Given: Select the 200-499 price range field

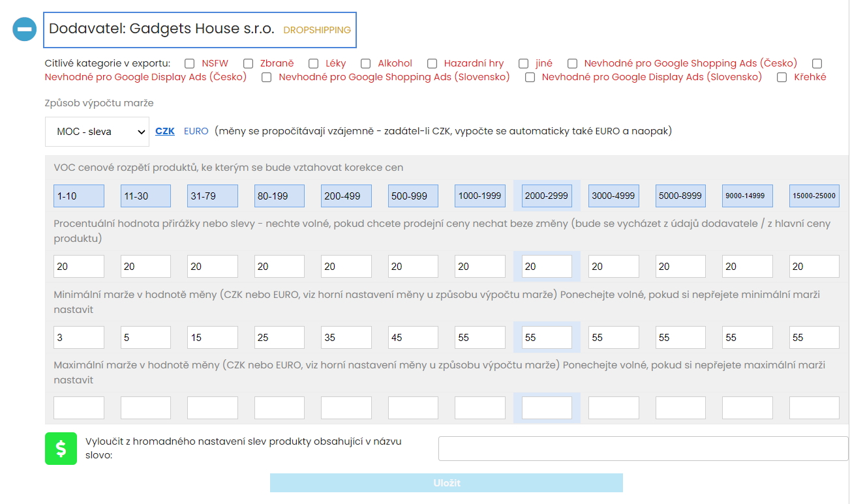Looking at the screenshot, I should (x=346, y=196).
